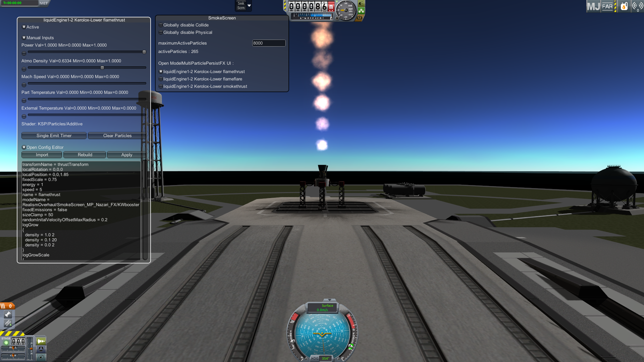Enable liquidEngine1-2 Kerolox-Lower flameflare

click(x=161, y=79)
